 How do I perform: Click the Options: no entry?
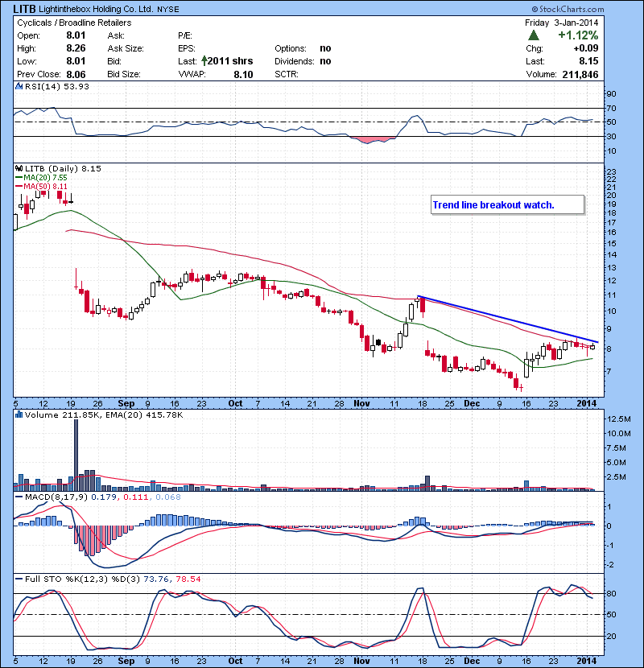(303, 48)
